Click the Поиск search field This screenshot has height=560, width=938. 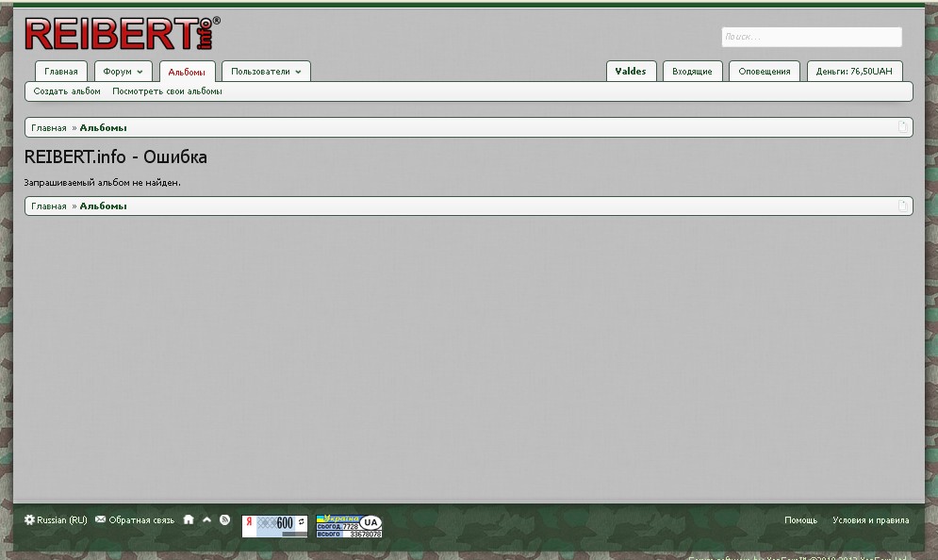click(812, 37)
